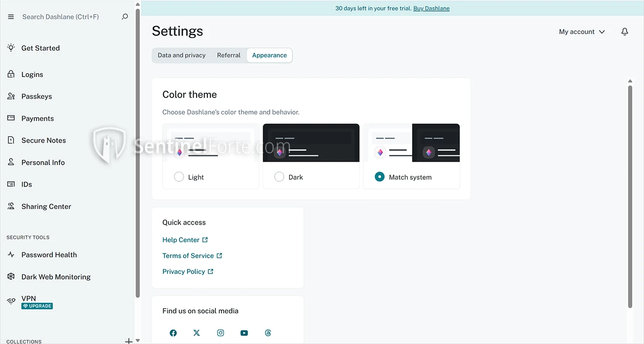Open the Threads social icon
This screenshot has height=344, width=644.
tap(268, 333)
